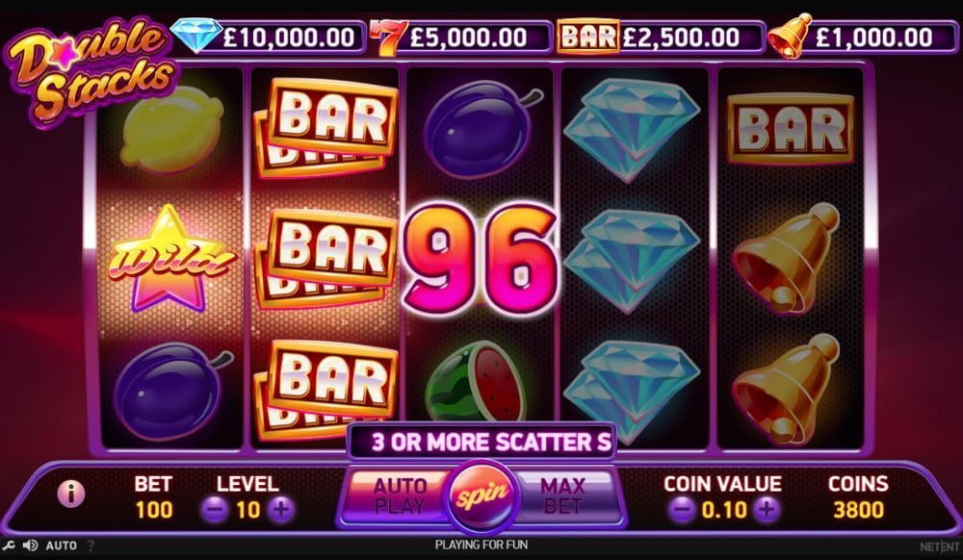
Task: Raise the coin value with plus
Action: pyautogui.click(x=767, y=510)
